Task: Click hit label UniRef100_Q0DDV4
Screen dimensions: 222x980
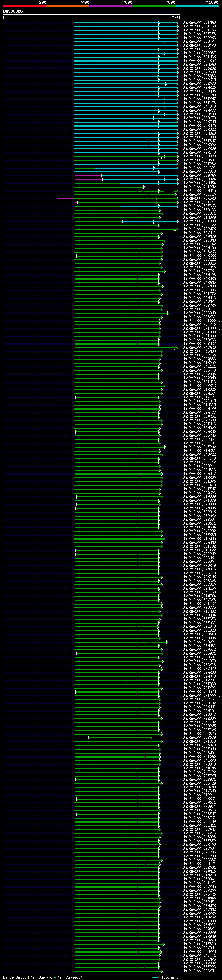Action: 199,179
